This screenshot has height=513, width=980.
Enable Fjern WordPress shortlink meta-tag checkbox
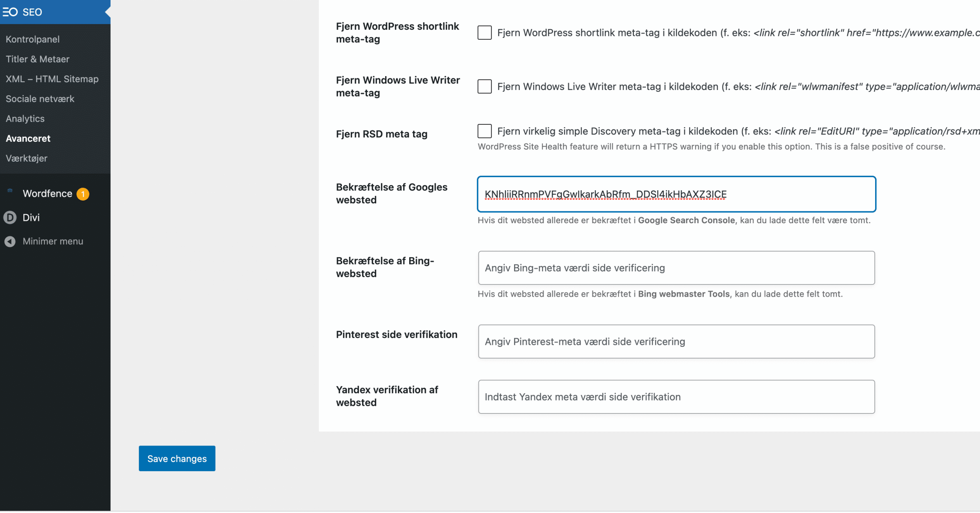[x=484, y=33]
